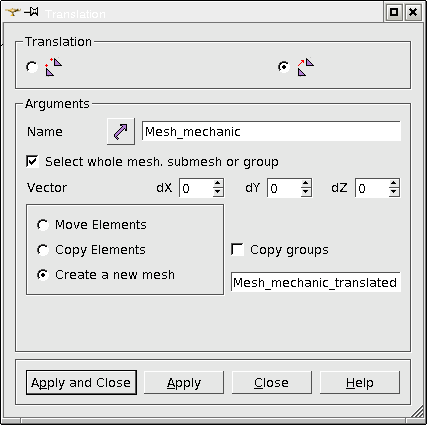Click the pin icon in title bar

(32, 12)
